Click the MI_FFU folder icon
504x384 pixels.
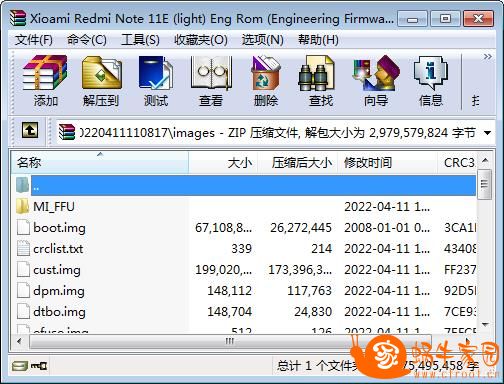22,206
